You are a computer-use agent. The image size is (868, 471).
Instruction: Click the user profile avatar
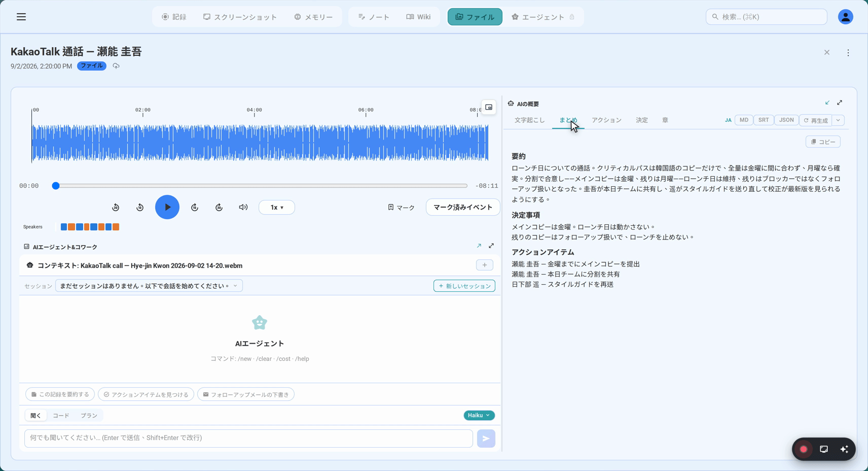[x=845, y=17]
